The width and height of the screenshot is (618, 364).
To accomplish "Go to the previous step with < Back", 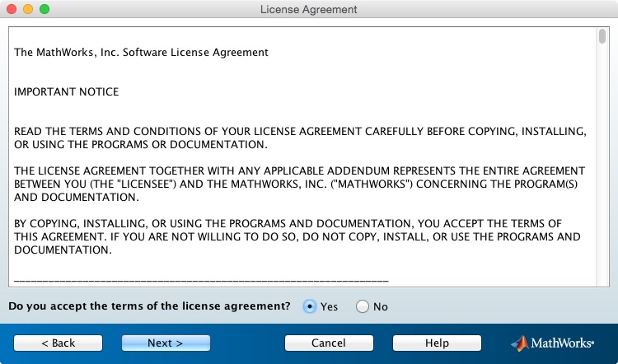I will coord(58,343).
